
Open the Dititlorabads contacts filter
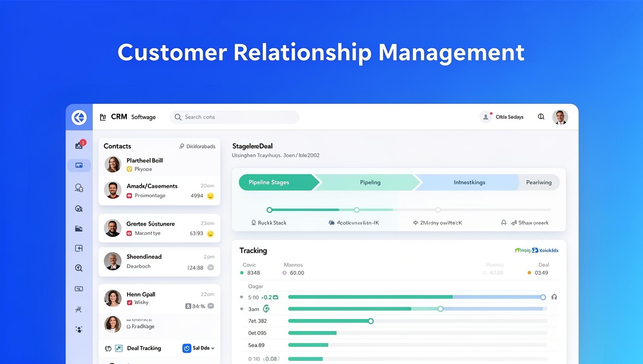click(197, 146)
